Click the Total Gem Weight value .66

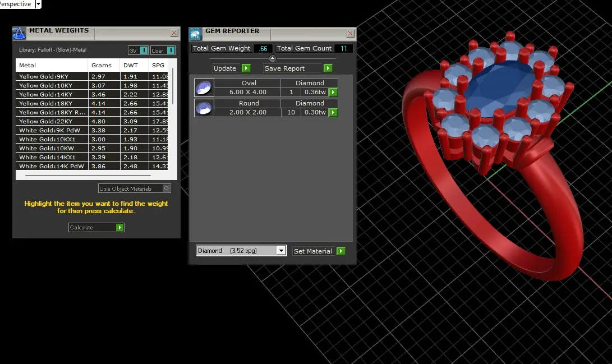point(264,48)
